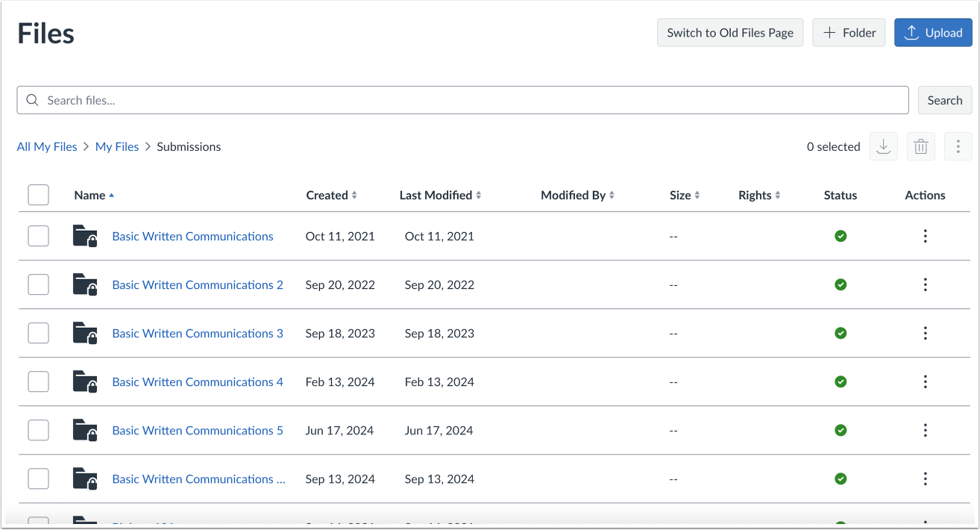Toggle Last Modified column sorting

(x=439, y=195)
